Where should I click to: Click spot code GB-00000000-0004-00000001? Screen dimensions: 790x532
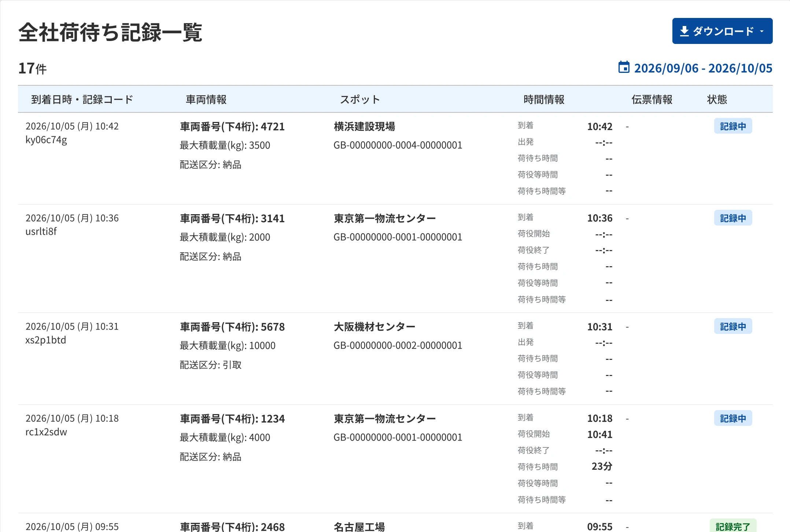pyautogui.click(x=398, y=145)
